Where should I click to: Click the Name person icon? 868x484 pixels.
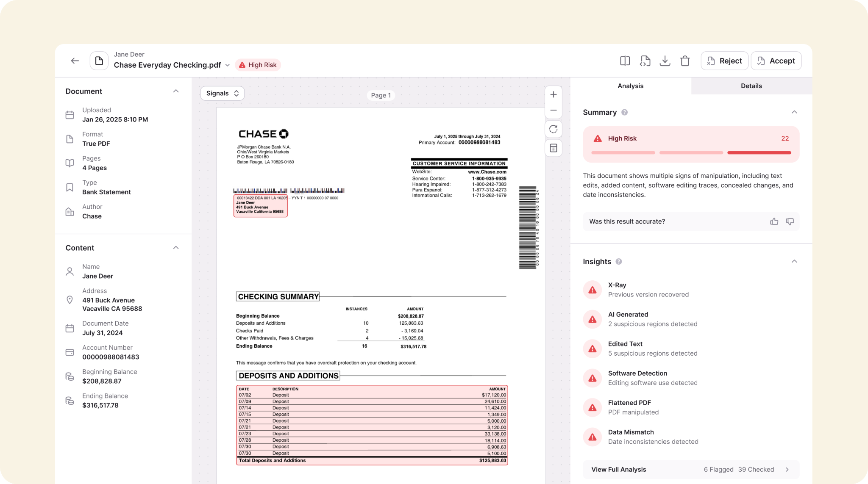[x=70, y=271]
